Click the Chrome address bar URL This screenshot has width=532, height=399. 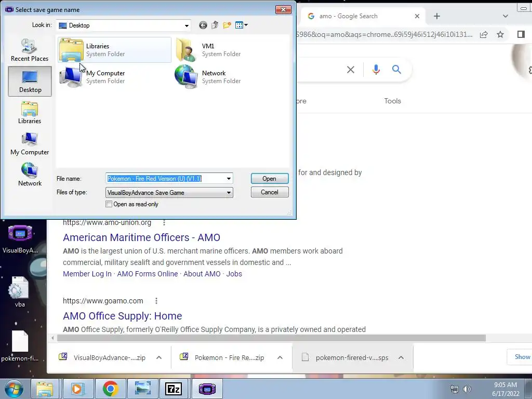[x=384, y=34]
